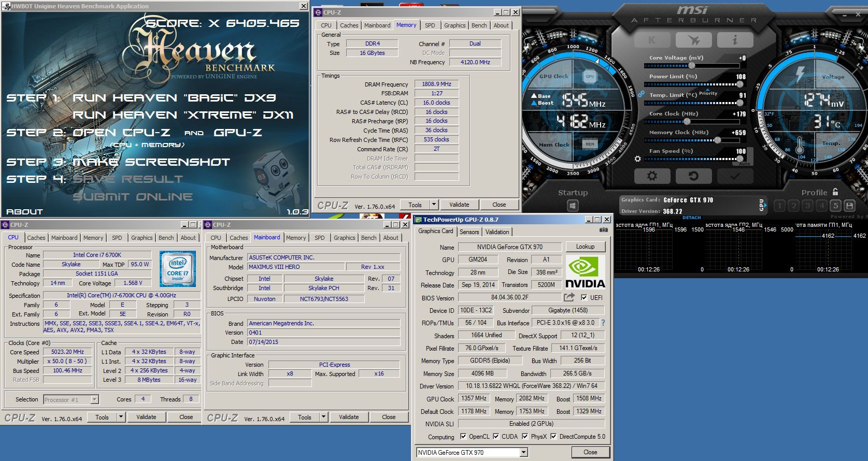This screenshot has height=461, width=868.
Task: Open the Processor #1 selection dropdown
Action: click(95, 399)
